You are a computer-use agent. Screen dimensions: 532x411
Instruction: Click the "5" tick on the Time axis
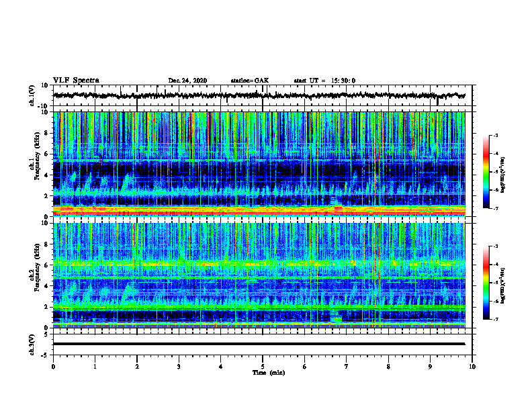pyautogui.click(x=263, y=367)
